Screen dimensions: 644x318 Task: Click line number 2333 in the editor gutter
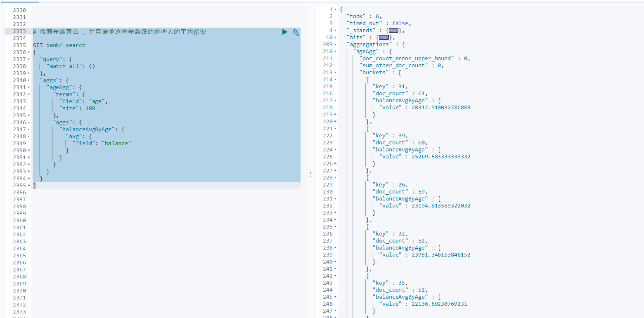coord(19,31)
